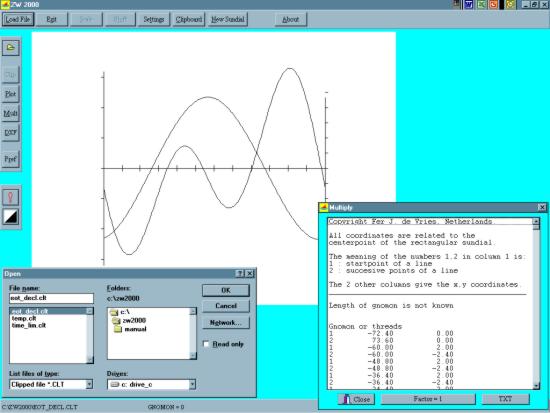Screen dimensions: 550x413
Task: Restore the ZW 2000 main window
Action: click(535, 4)
